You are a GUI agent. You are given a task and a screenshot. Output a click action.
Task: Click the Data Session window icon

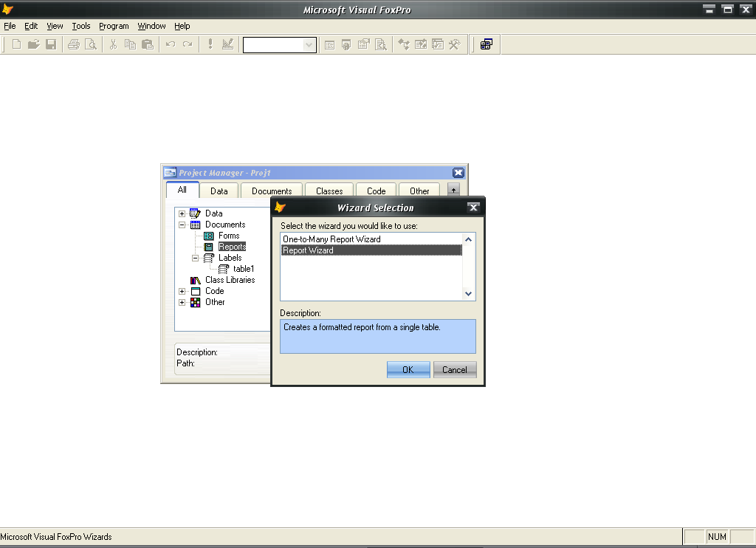pyautogui.click(x=346, y=45)
